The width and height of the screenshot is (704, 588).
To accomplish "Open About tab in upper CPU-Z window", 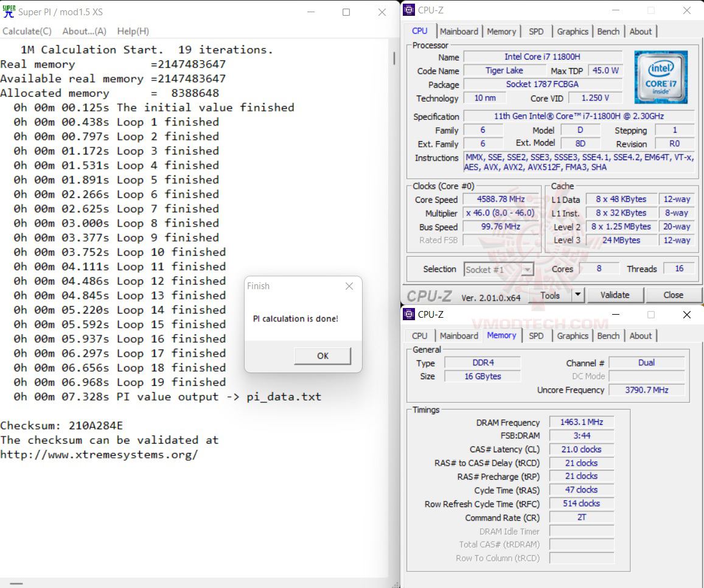I will click(x=640, y=32).
